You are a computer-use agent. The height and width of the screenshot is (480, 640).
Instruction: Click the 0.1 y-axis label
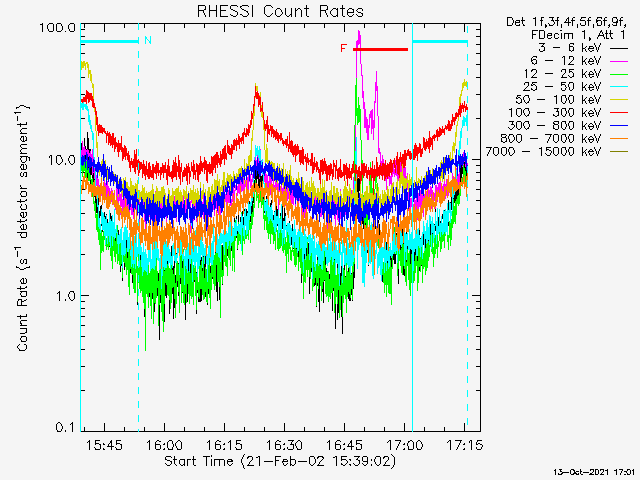[x=66, y=427]
